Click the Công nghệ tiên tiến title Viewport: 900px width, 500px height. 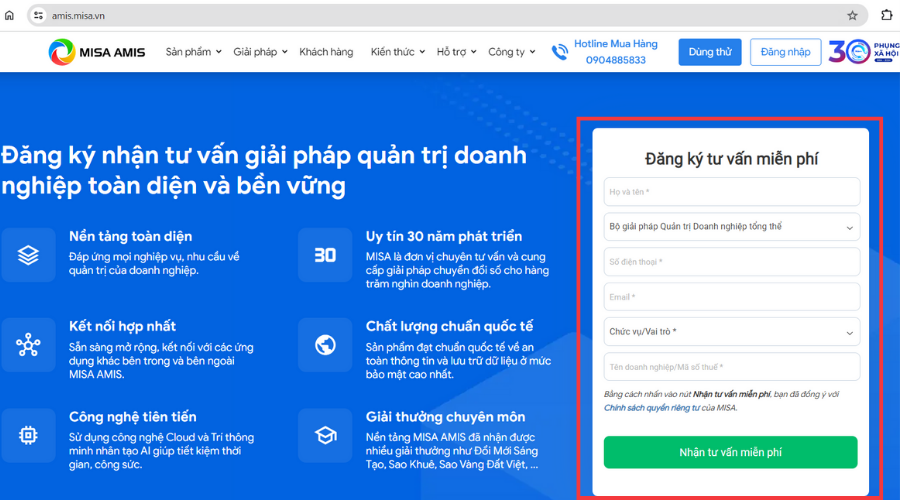click(x=133, y=417)
